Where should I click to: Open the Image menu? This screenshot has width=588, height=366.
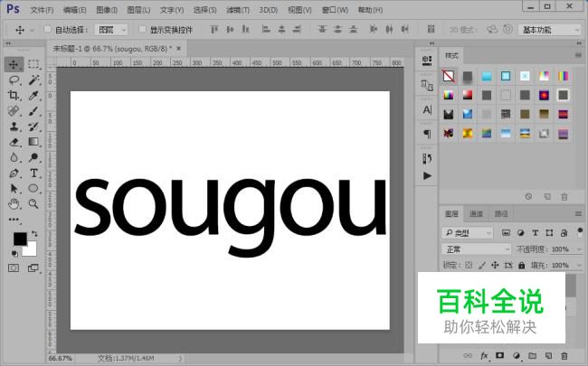pos(107,10)
